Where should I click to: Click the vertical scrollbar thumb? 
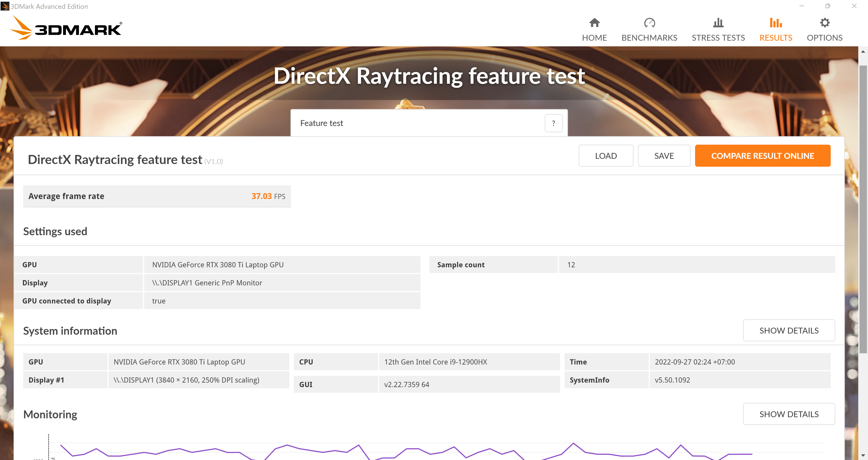tap(863, 209)
